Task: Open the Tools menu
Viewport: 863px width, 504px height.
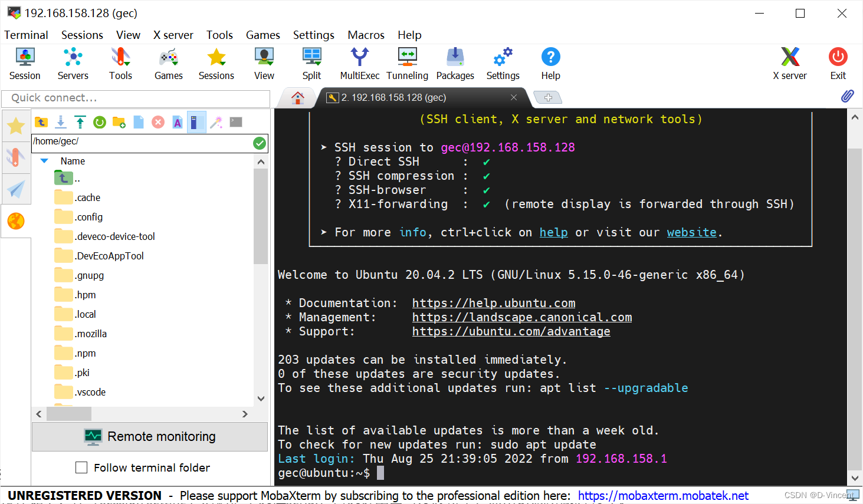Action: pos(219,35)
